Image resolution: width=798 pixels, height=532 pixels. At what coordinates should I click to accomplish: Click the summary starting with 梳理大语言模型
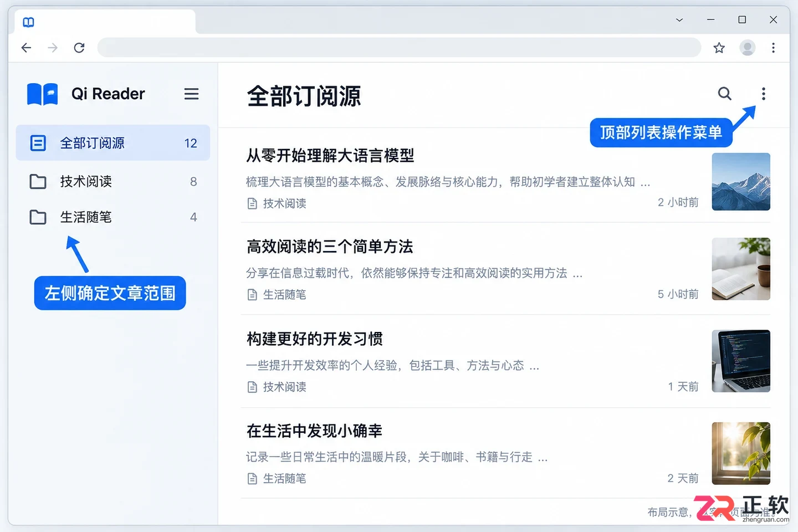point(448,182)
